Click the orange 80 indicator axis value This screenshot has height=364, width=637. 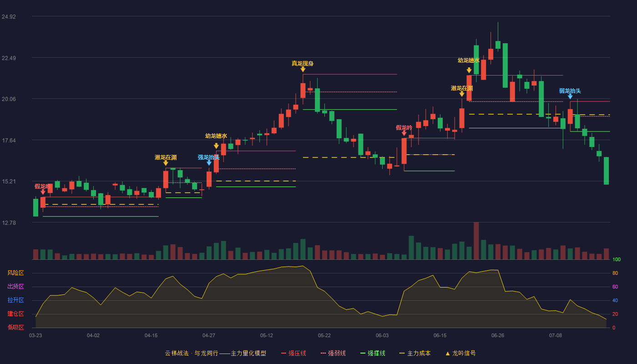pos(615,273)
